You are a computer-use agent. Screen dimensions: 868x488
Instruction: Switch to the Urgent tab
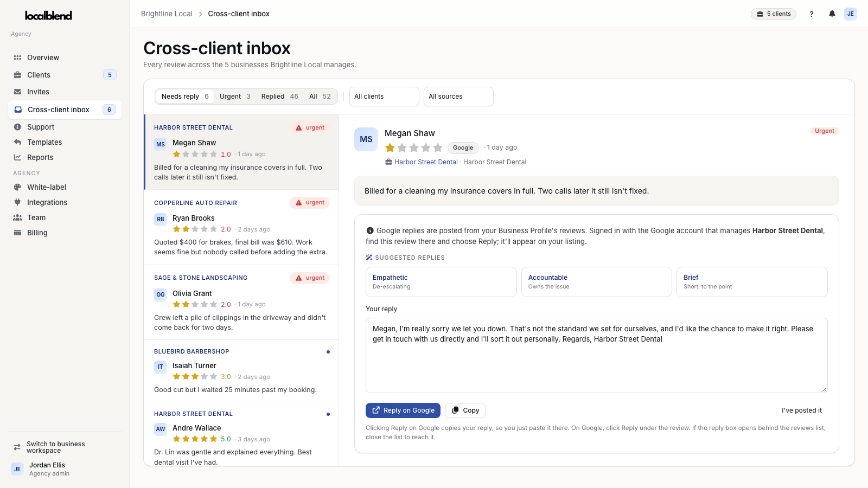pos(235,97)
